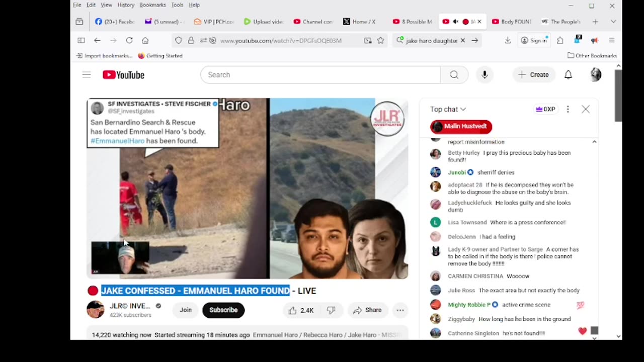The image size is (644, 362).
Task: Bookmark this page with the star icon
Action: 380,40
